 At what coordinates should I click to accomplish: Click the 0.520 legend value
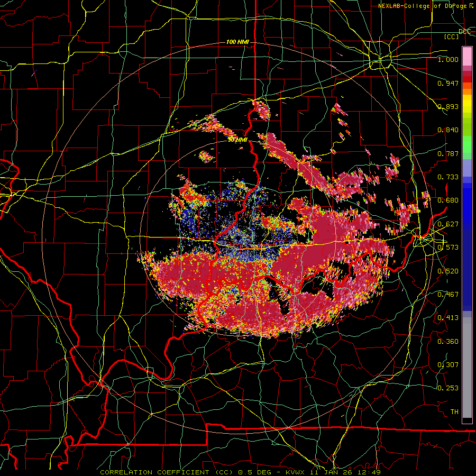pos(448,271)
